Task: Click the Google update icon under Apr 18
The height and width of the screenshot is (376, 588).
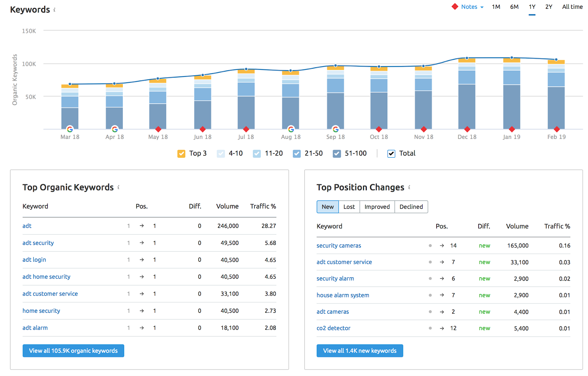Action: (115, 129)
